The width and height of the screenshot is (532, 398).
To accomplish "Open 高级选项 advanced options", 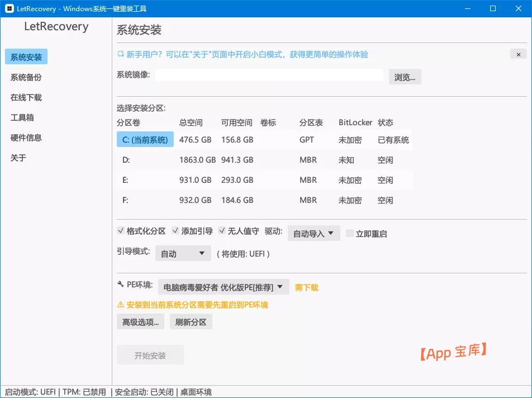I will pyautogui.click(x=140, y=321).
